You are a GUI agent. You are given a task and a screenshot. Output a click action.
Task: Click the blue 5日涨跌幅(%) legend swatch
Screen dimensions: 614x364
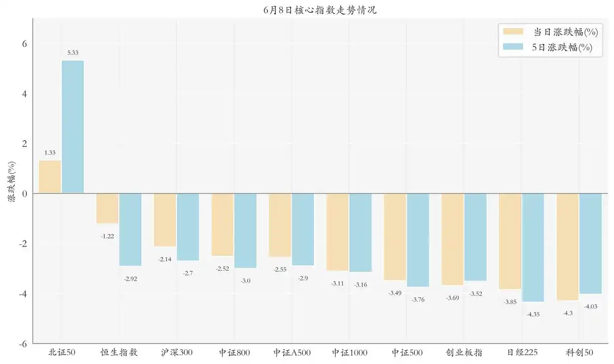pyautogui.click(x=513, y=47)
